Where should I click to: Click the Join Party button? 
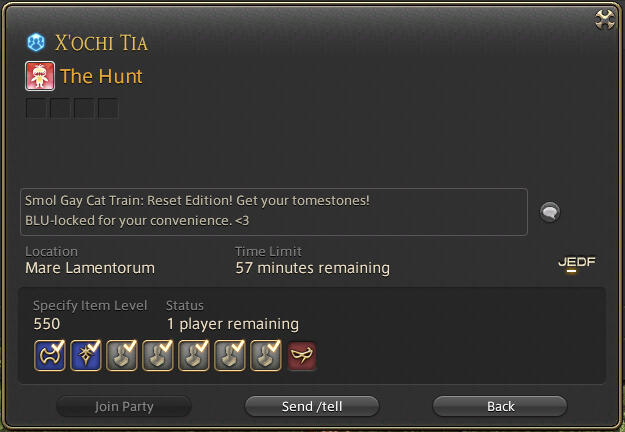point(124,406)
